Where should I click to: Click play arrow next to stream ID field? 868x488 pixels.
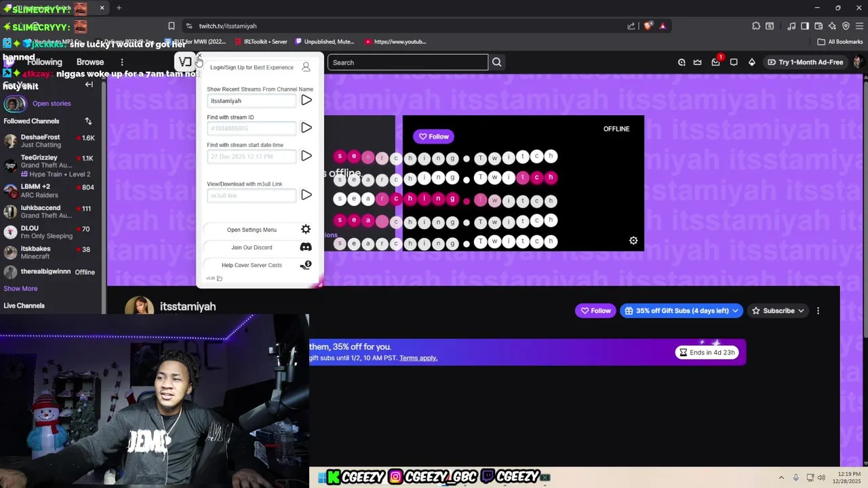[307, 127]
